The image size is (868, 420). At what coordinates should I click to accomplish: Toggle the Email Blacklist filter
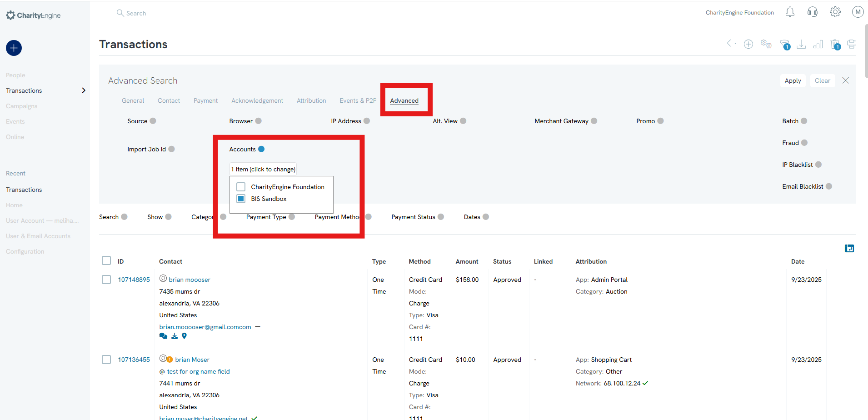click(829, 186)
